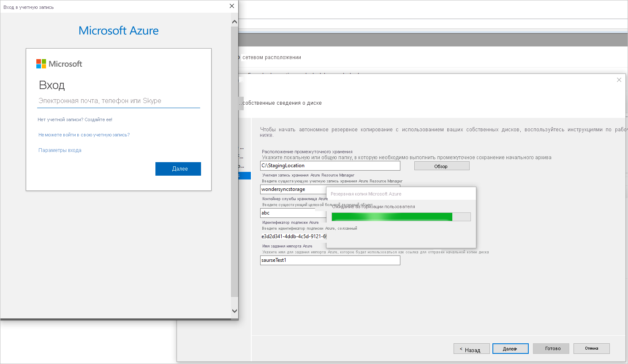Close the sign-in window with the X icon
Image resolution: width=628 pixels, height=364 pixels.
point(231,6)
